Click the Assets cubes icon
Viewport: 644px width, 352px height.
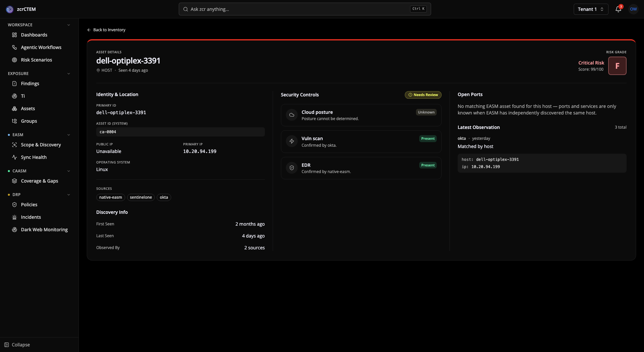click(x=14, y=109)
